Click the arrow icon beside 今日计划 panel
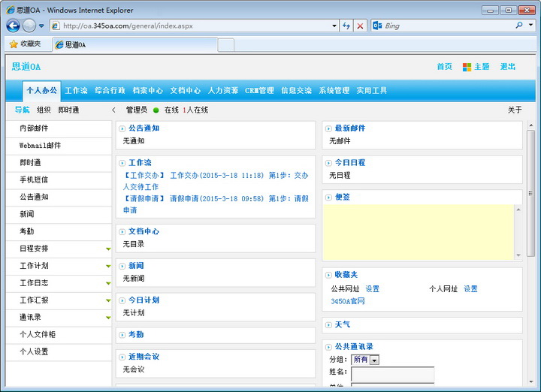 coord(122,300)
